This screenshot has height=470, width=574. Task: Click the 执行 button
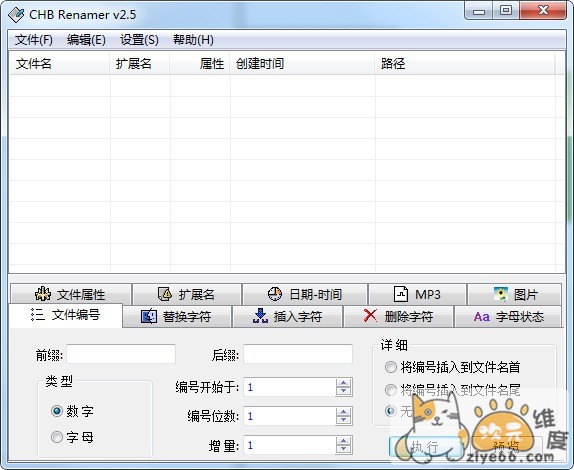(425, 447)
